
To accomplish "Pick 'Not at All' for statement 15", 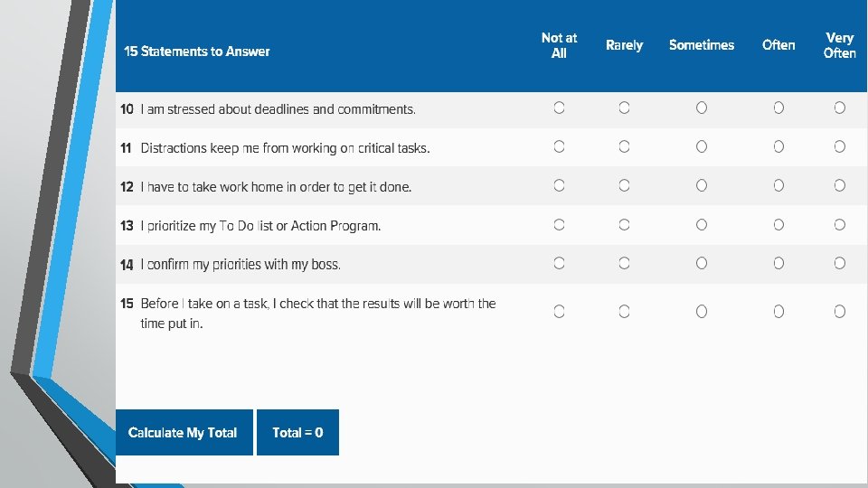I will click(559, 312).
